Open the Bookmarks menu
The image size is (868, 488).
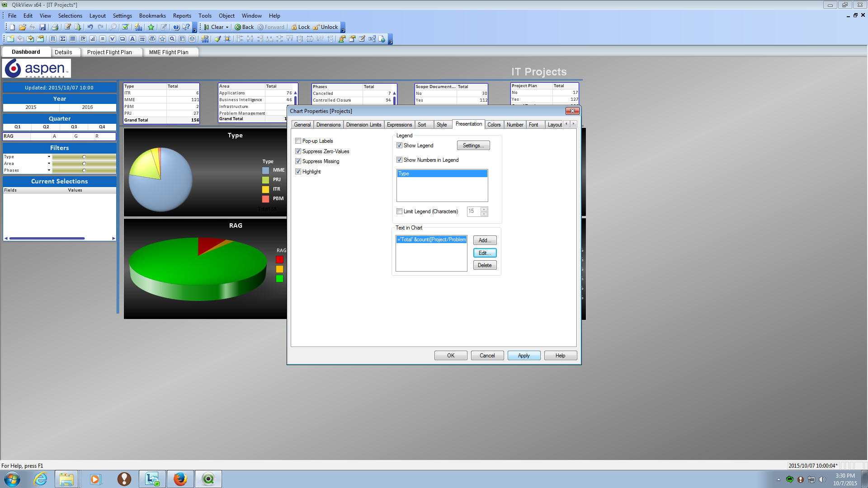click(x=152, y=15)
